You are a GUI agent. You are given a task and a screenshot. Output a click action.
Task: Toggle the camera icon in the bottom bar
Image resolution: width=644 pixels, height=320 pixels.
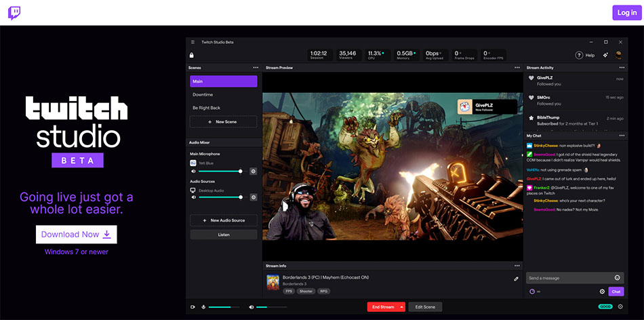click(193, 307)
